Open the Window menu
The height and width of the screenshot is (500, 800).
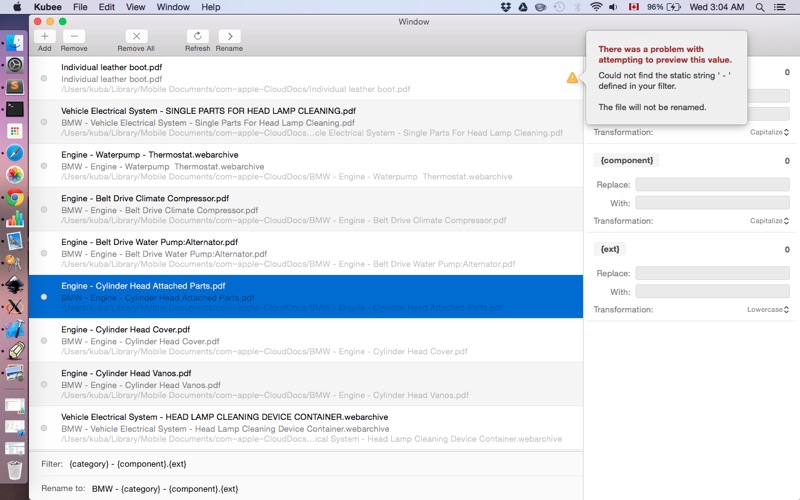[x=173, y=7]
